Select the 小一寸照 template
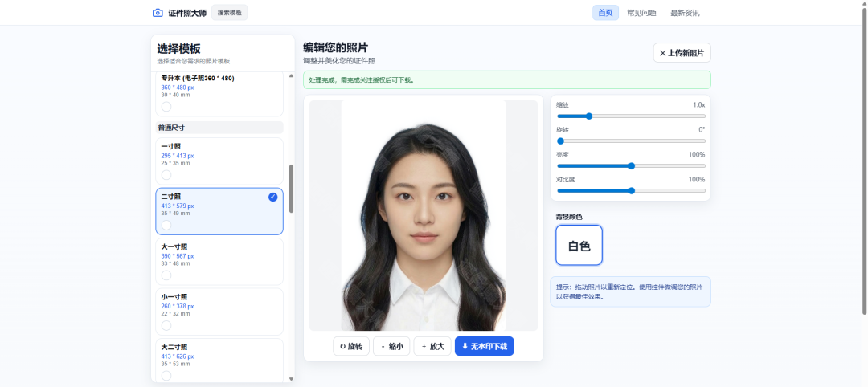The height and width of the screenshot is (387, 868). pyautogui.click(x=219, y=312)
